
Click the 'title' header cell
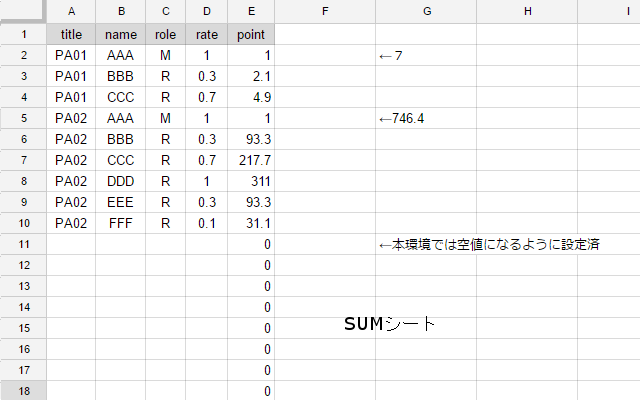[71, 34]
